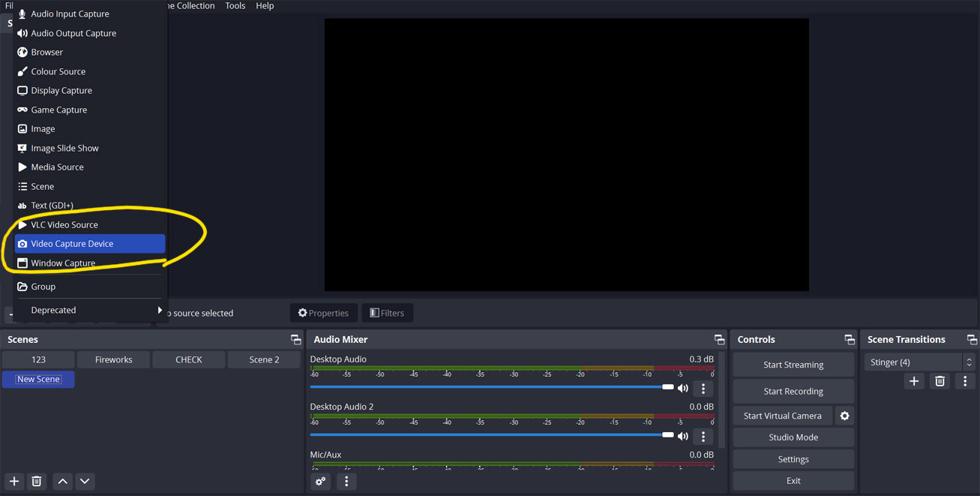The image size is (980, 496).
Task: Click Start Streaming button
Action: tap(793, 365)
